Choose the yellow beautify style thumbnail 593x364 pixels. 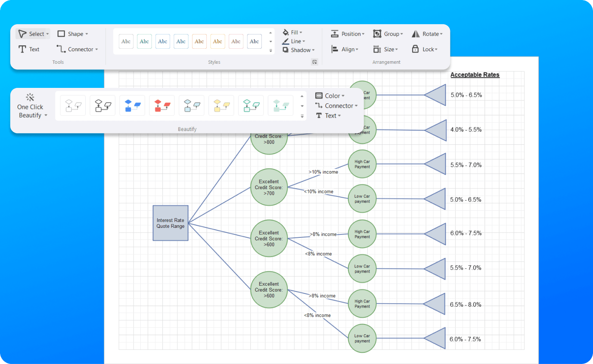tap(221, 105)
